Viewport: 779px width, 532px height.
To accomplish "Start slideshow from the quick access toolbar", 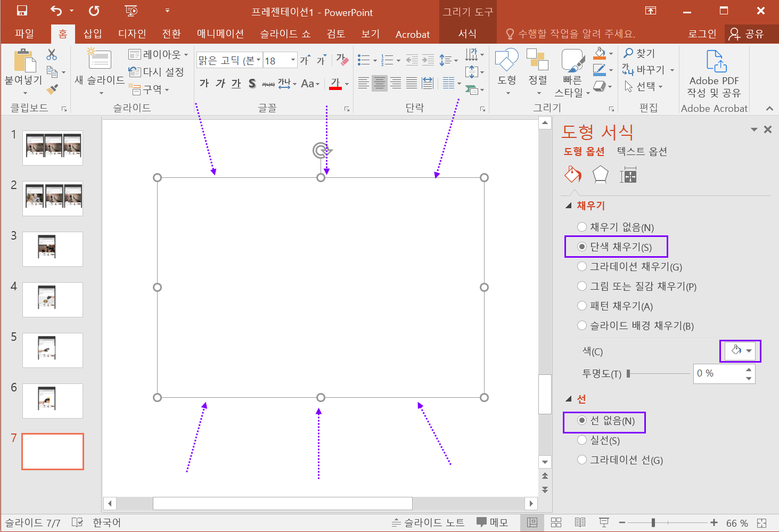I will point(131,11).
